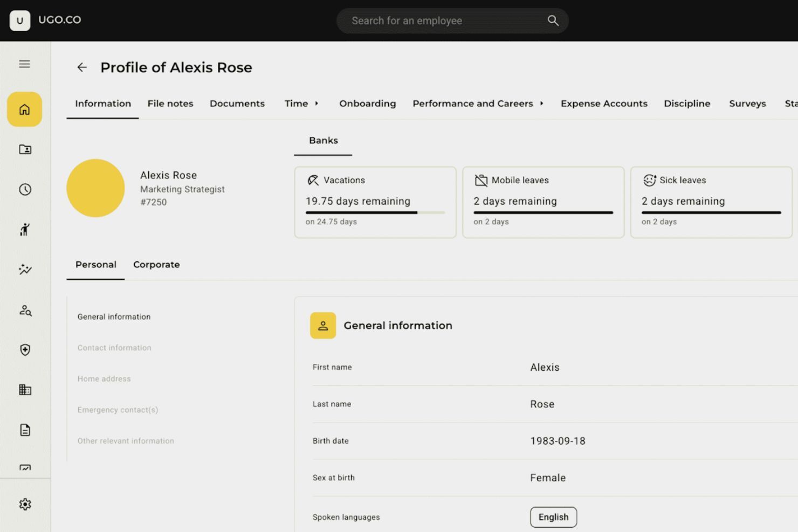Click the shield icon in the sidebar
The image size is (798, 532).
point(24,350)
